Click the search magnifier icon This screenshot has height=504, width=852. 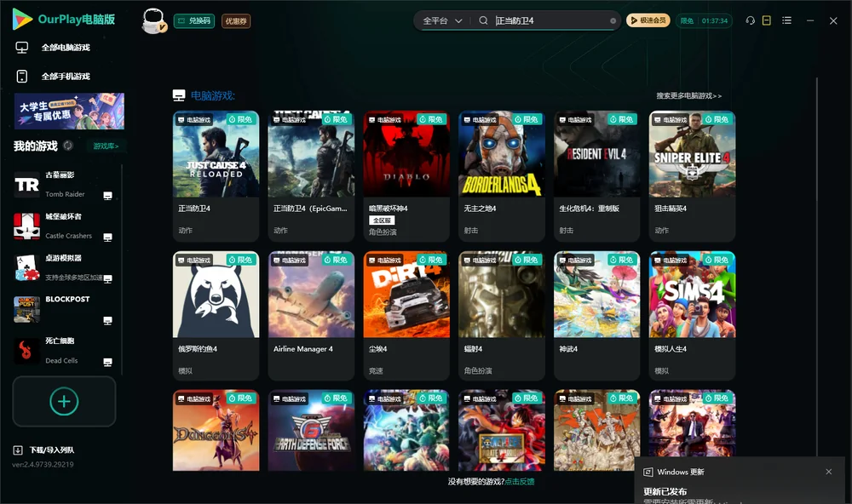tap(483, 20)
